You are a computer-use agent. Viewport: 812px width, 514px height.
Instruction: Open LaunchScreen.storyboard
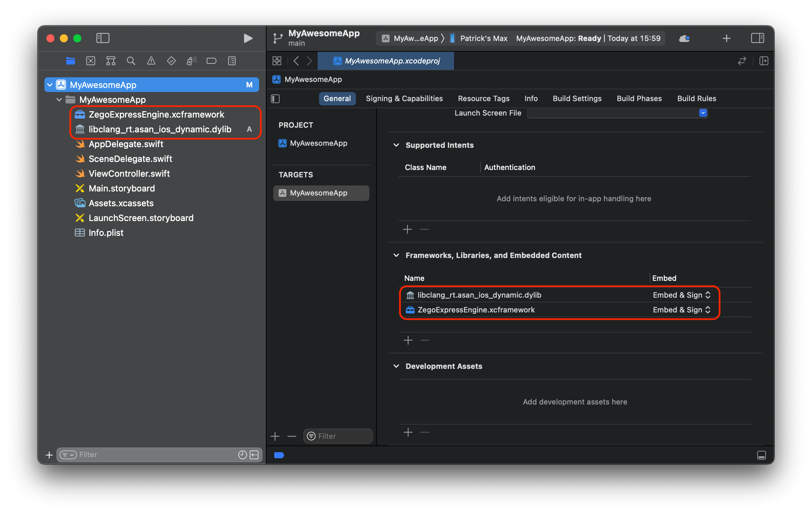pos(140,218)
